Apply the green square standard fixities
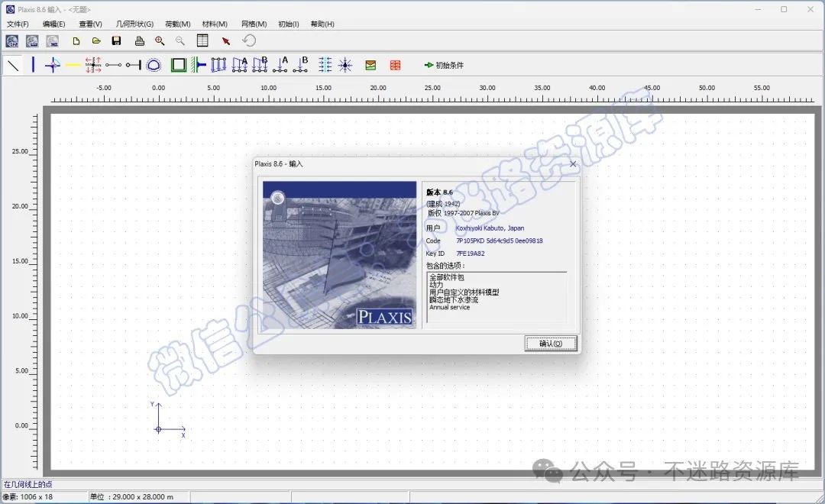The height and width of the screenshot is (504, 825). (x=179, y=65)
